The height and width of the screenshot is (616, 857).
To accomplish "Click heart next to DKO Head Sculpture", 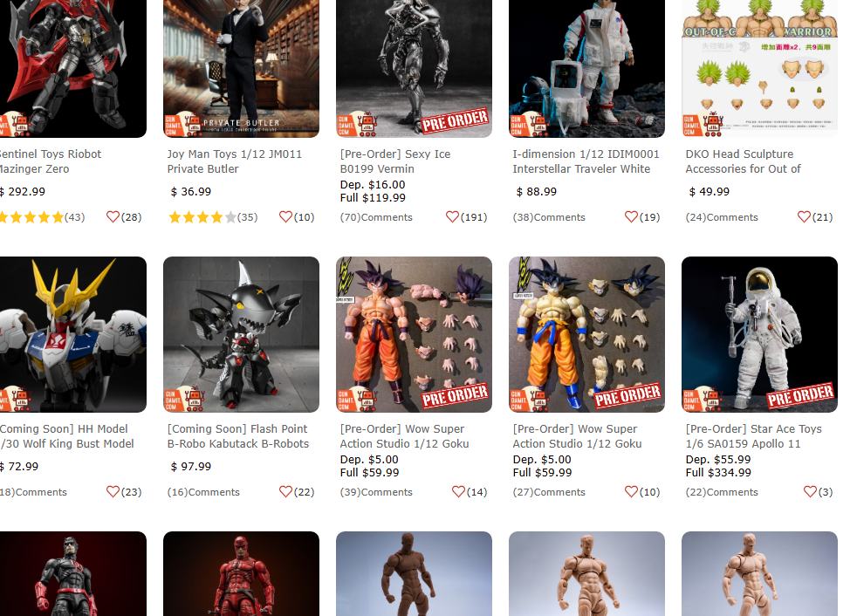I will click(804, 217).
